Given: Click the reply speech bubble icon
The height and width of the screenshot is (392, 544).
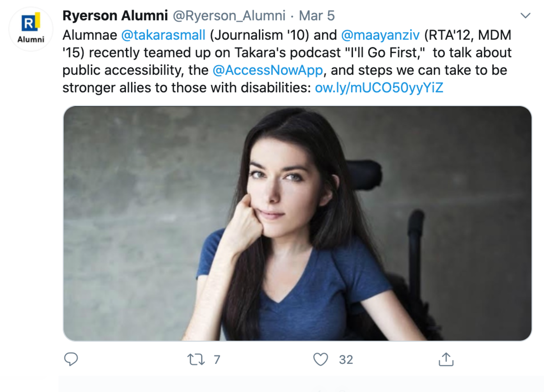Looking at the screenshot, I should [x=71, y=359].
